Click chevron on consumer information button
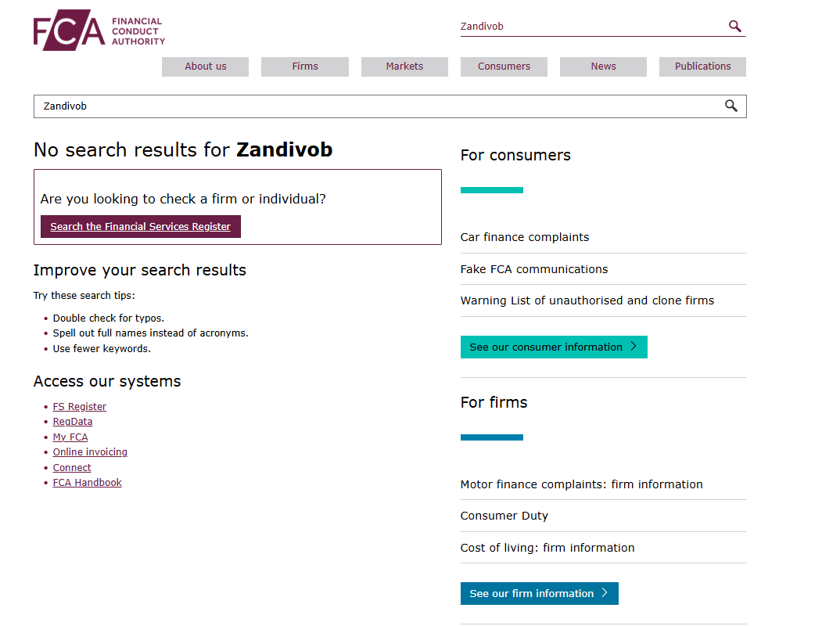The width and height of the screenshot is (840, 626). click(x=634, y=347)
